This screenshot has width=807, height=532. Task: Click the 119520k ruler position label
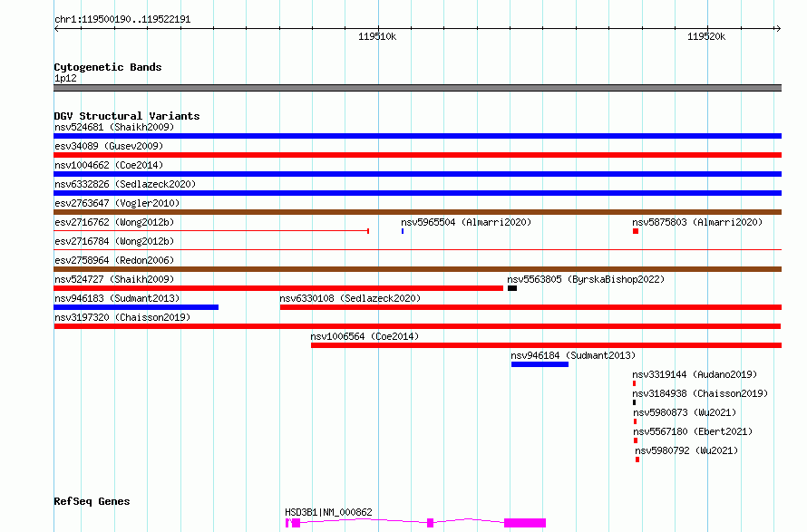point(706,36)
